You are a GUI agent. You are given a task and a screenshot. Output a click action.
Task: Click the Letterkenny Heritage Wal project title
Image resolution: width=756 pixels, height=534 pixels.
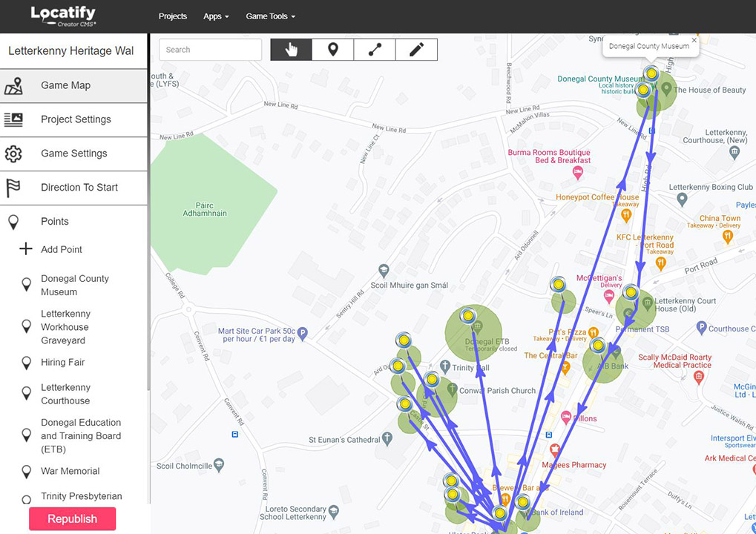click(71, 51)
